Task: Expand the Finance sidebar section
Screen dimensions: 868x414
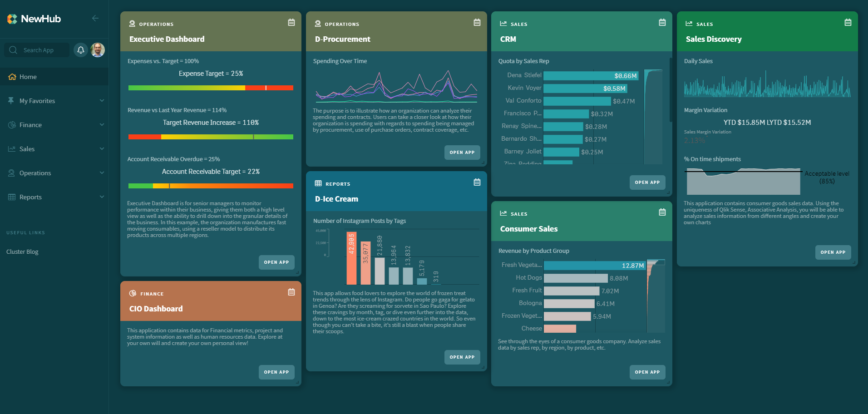Action: coord(54,125)
